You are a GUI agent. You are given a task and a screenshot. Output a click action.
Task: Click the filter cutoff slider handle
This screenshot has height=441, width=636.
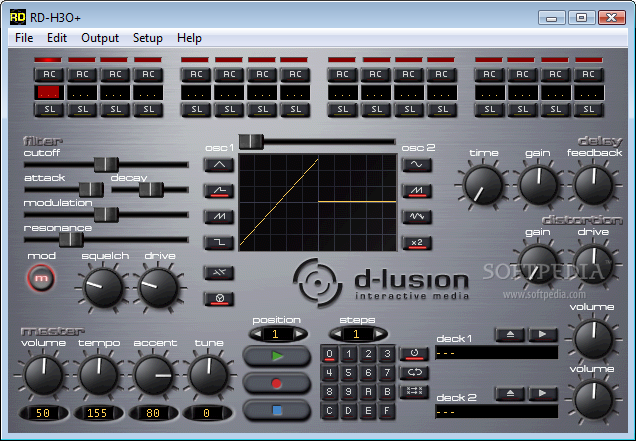point(106,165)
